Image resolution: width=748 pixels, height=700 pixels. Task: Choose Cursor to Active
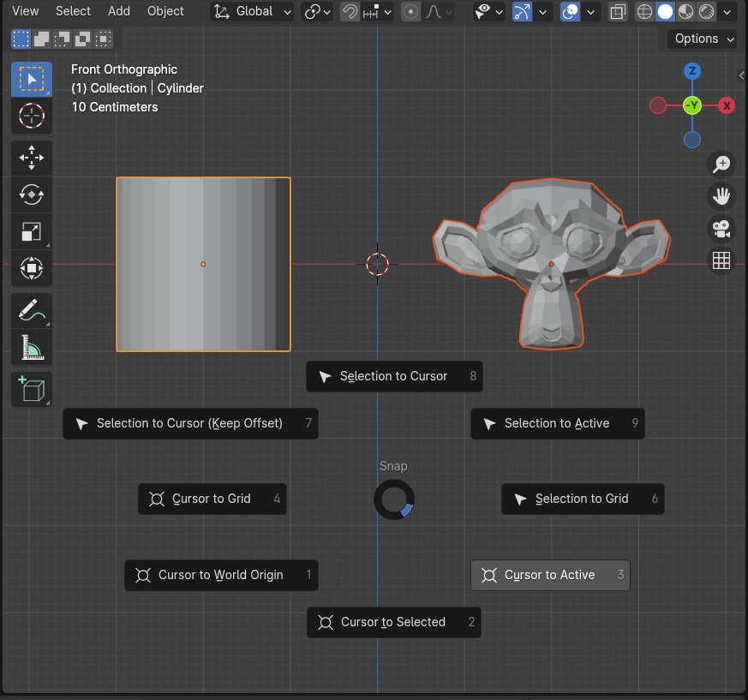click(x=550, y=576)
